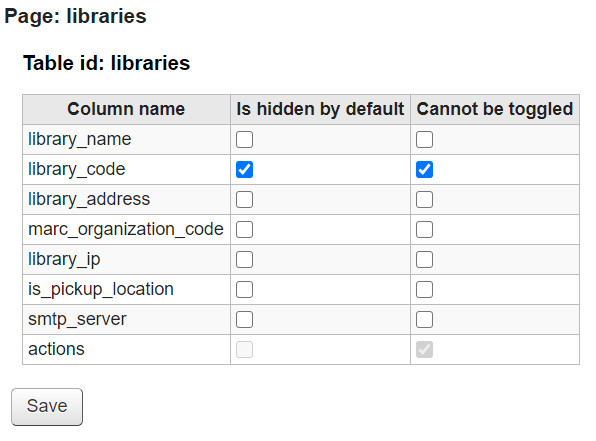Click the Save button
This screenshot has height=441, width=596.
[47, 407]
